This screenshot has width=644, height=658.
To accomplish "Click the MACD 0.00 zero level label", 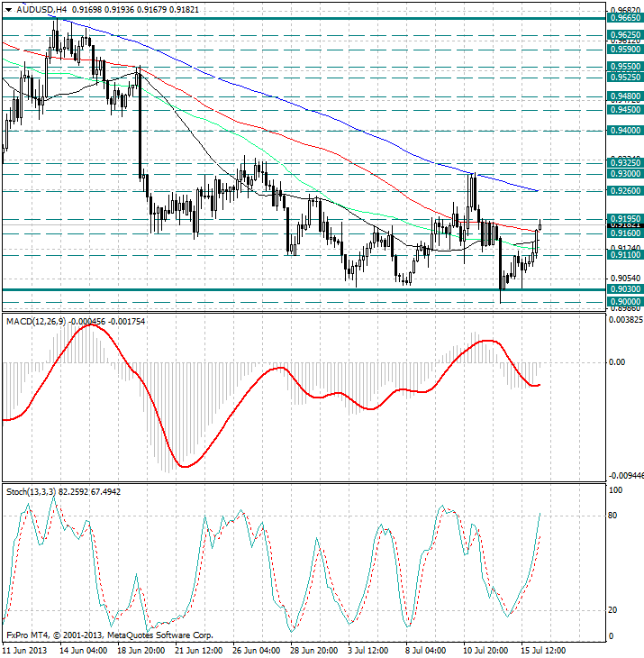I will tap(618, 362).
